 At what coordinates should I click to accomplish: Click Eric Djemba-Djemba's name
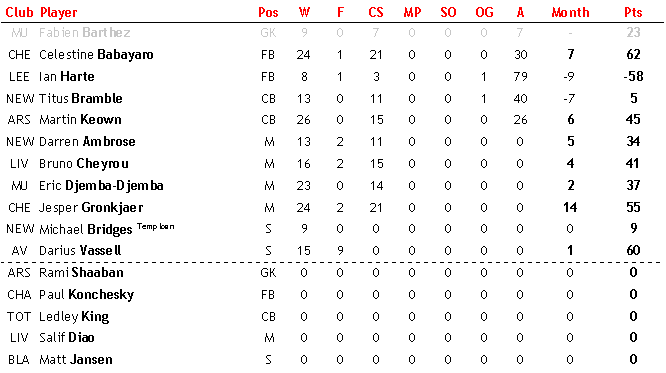click(101, 186)
